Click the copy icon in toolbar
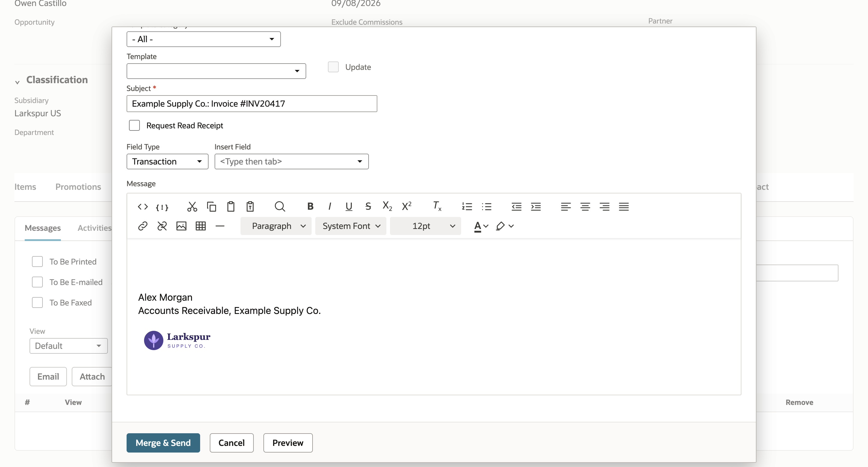This screenshot has width=868, height=467. pos(211,207)
